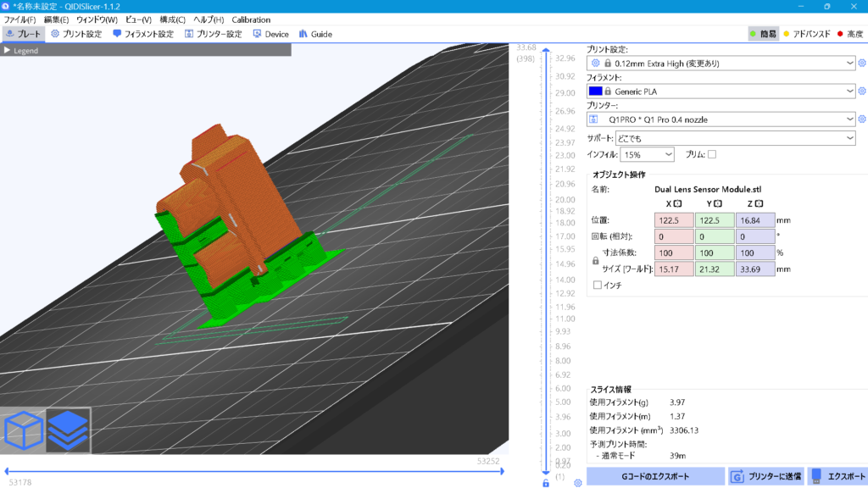This screenshot has height=488, width=868.
Task: Click the lock icon below vertical layer slider
Action: [546, 483]
